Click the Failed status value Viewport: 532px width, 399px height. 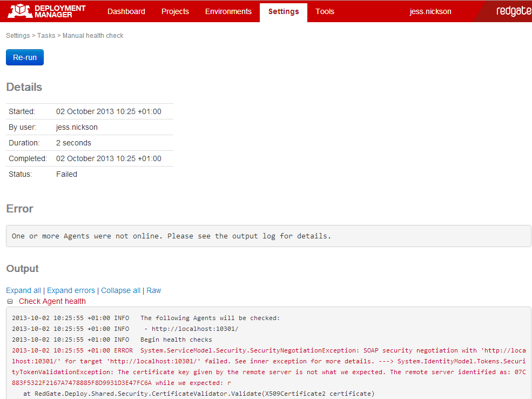tap(66, 174)
